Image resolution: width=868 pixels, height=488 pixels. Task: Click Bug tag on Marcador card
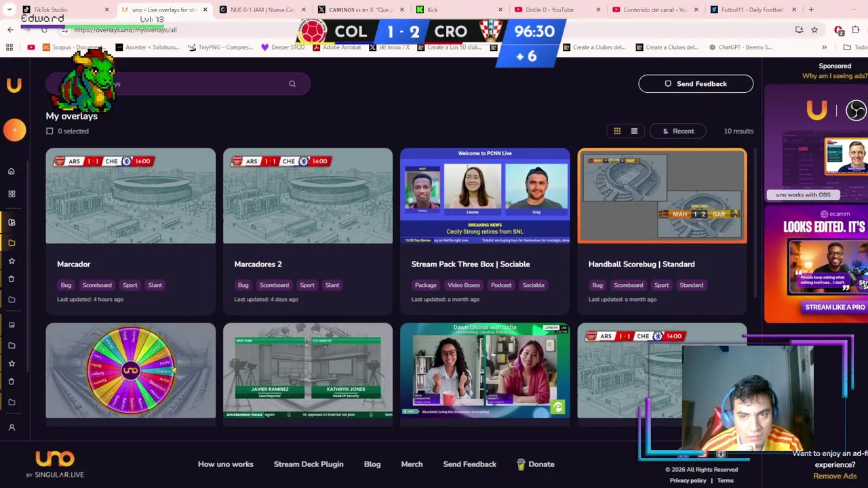coord(66,285)
